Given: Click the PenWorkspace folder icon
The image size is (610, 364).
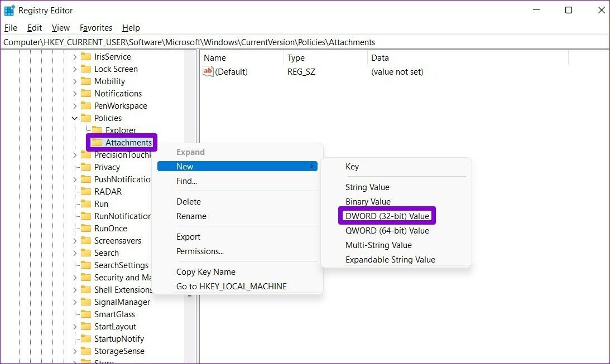Looking at the screenshot, I should [85, 106].
